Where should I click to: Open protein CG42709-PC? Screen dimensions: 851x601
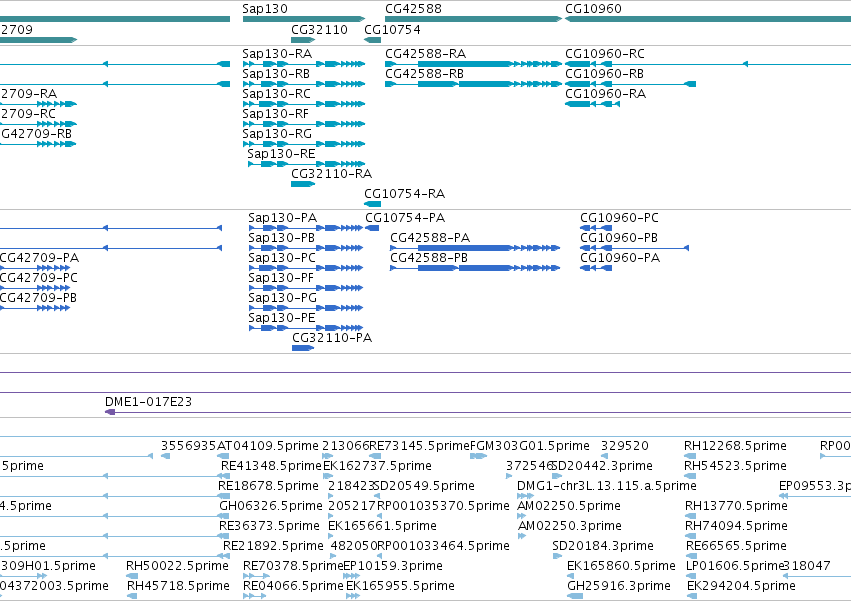coord(39,279)
